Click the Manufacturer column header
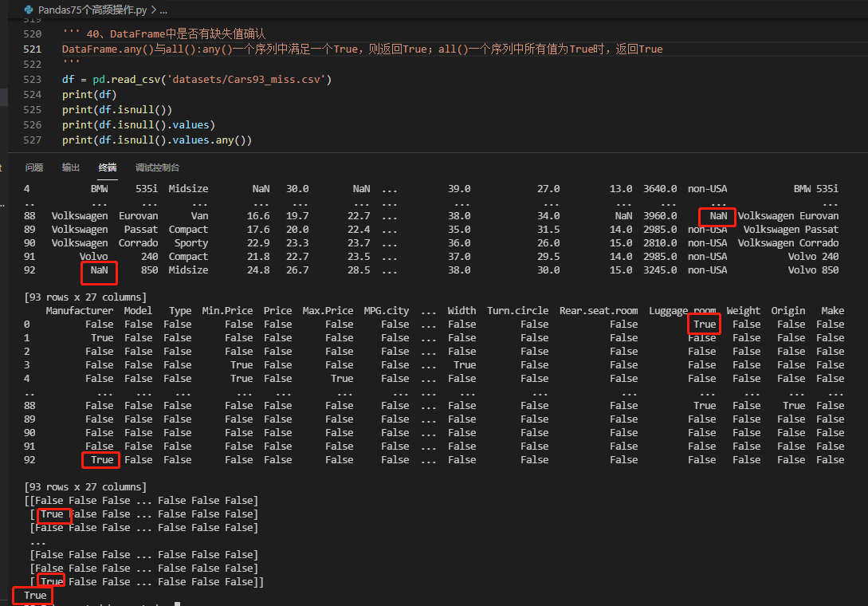 click(79, 311)
